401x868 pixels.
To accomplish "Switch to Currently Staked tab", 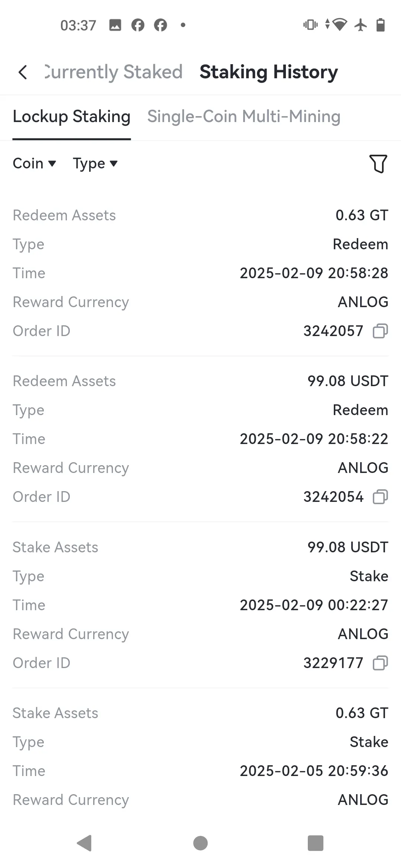I will click(x=113, y=72).
